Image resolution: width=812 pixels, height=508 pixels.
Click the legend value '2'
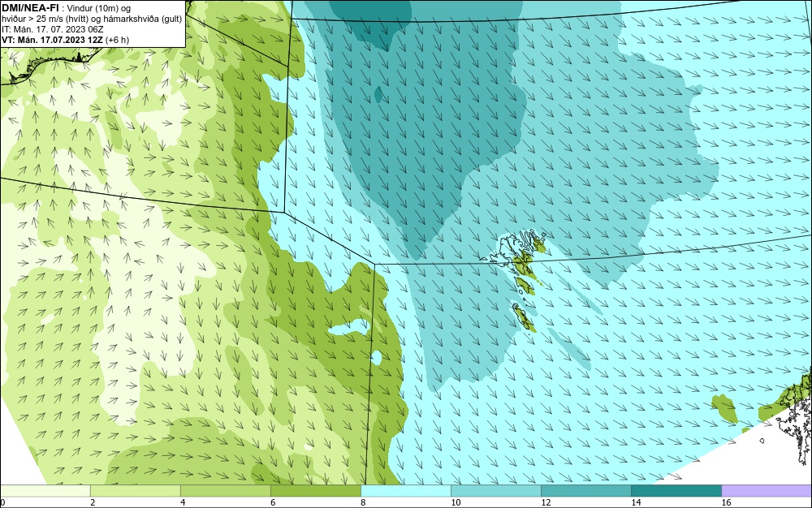tap(93, 502)
